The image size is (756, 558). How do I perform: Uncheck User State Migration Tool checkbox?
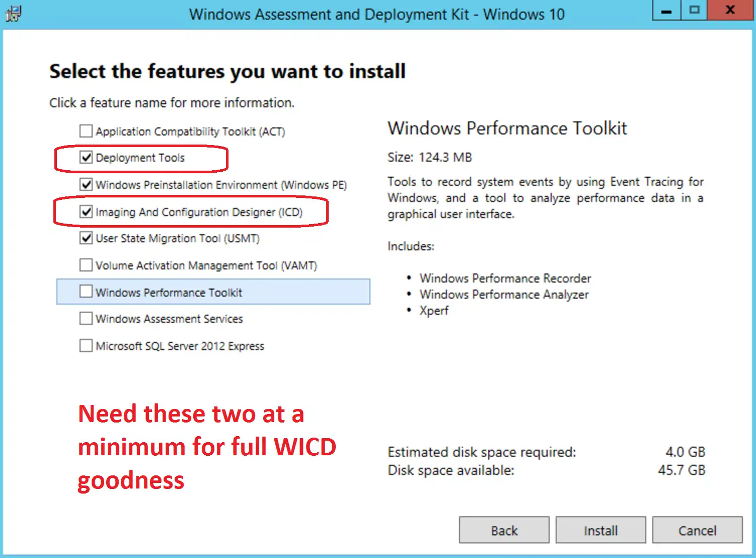pos(86,238)
